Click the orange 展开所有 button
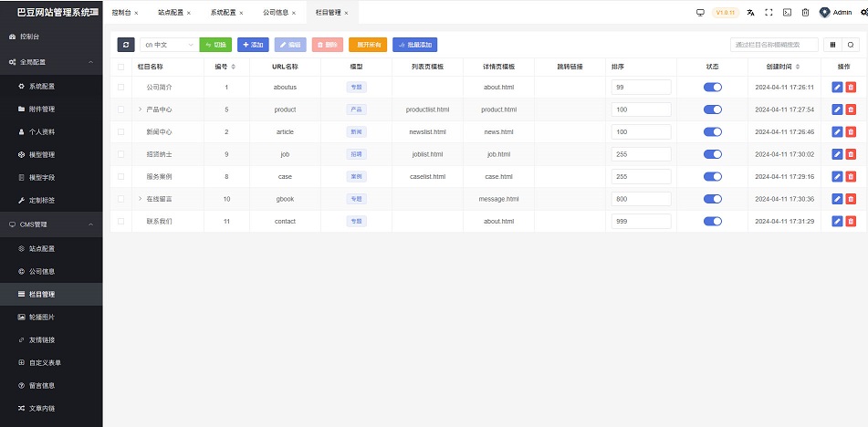The image size is (868, 427). click(x=368, y=45)
